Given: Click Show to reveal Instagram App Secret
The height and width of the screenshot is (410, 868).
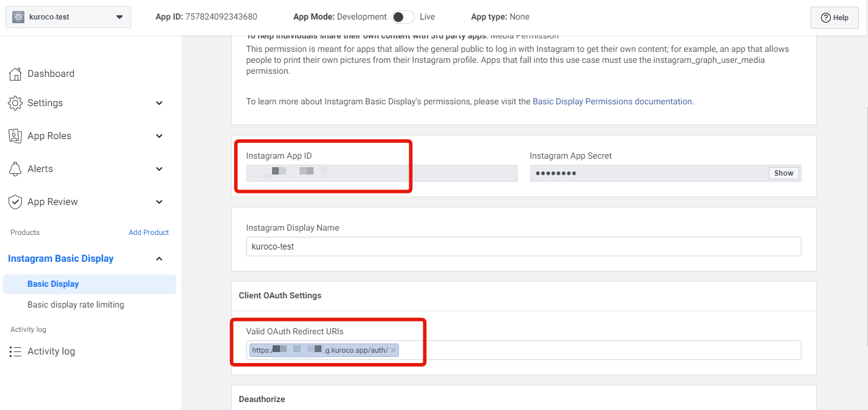Looking at the screenshot, I should tap(783, 173).
